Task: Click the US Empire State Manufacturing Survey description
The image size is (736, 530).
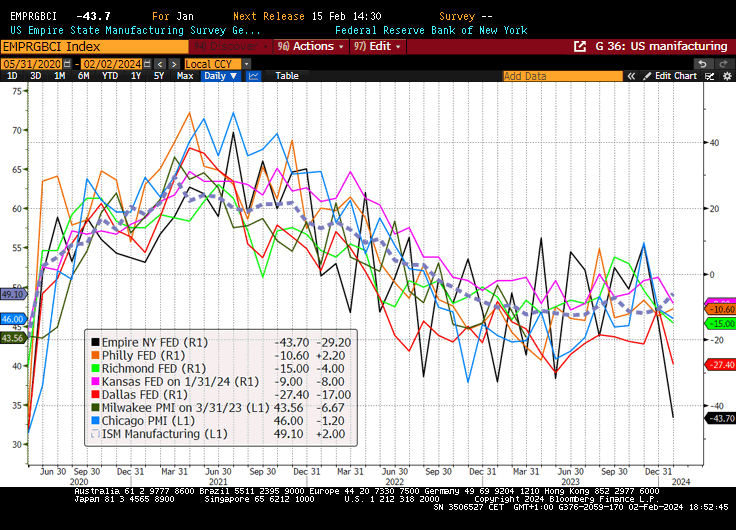Action: 135,31
